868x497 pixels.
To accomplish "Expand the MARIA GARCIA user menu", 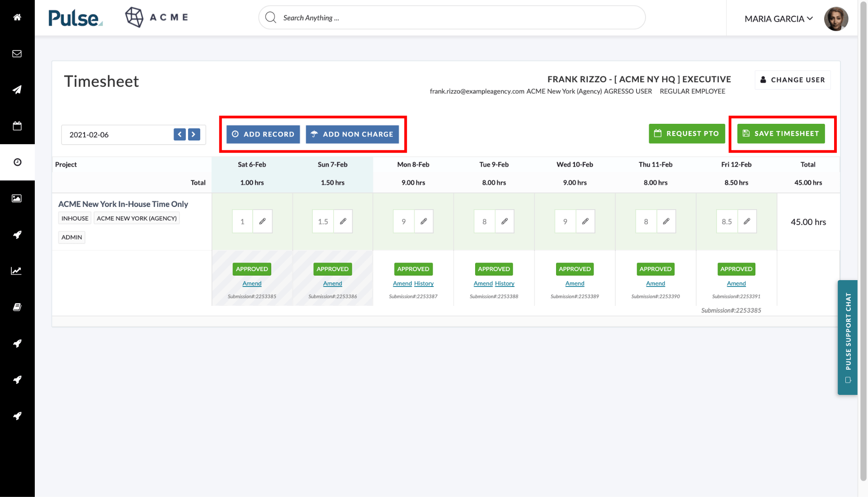I will [778, 19].
